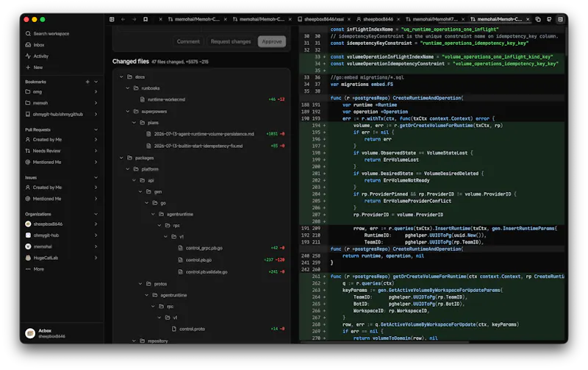The width and height of the screenshot is (588, 370).
Task: Collapse the gen folder
Action: [x=140, y=191]
